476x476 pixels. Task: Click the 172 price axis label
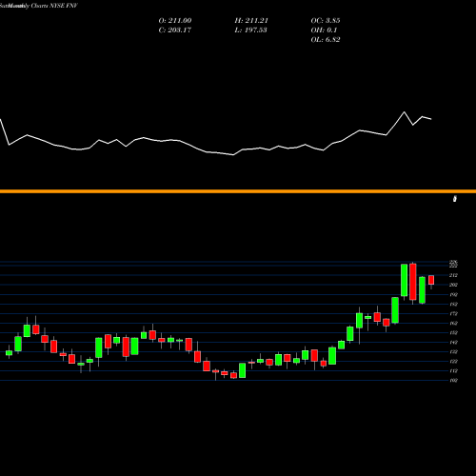(453, 313)
